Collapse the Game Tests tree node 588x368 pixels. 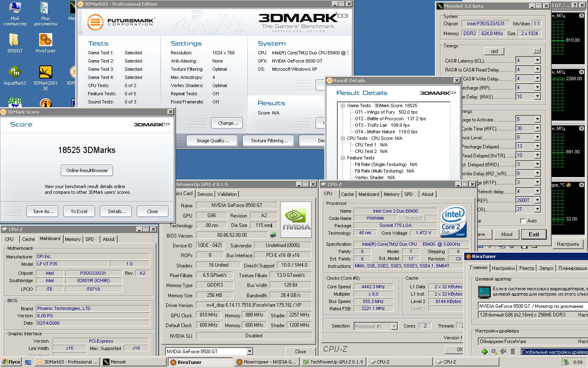coord(343,105)
